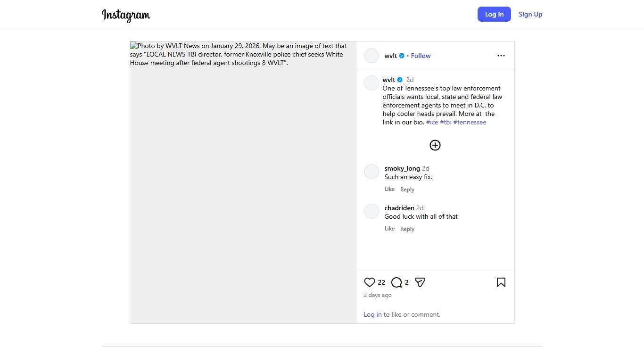This screenshot has width=644, height=362.
Task: Click the comment bubble icon
Action: pos(396,282)
